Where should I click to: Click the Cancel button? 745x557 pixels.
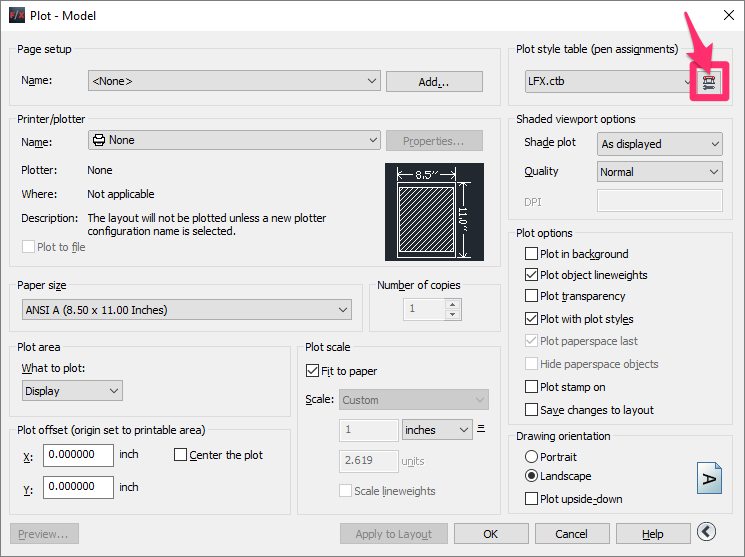coord(572,534)
